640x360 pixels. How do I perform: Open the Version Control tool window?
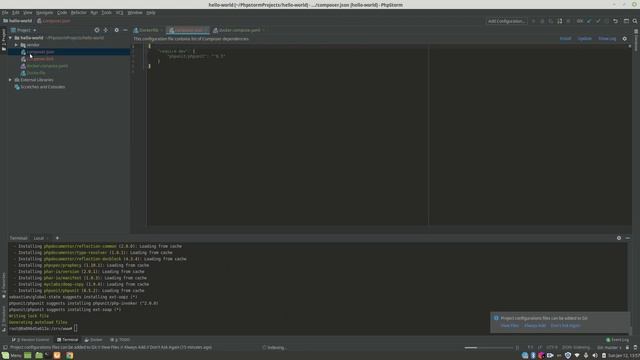pos(30,340)
